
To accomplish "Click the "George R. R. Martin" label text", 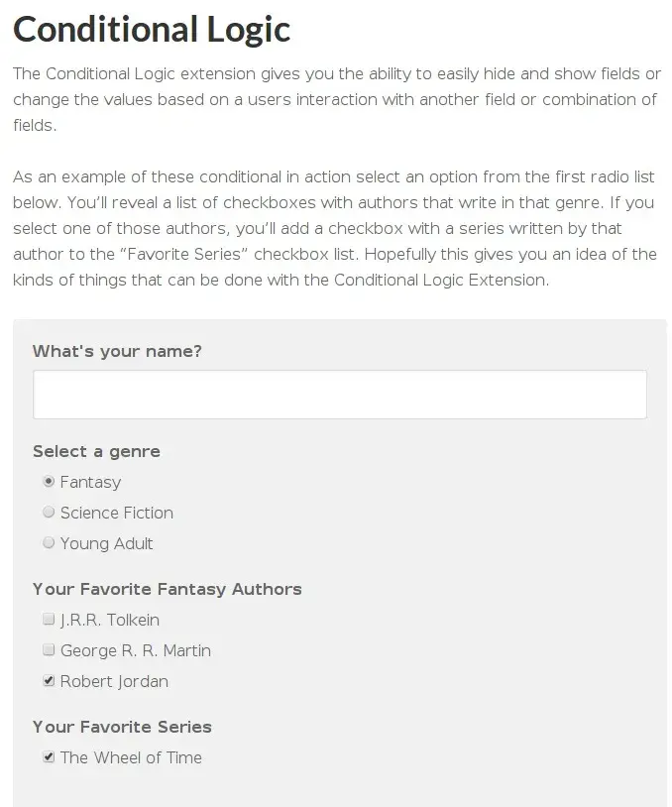I will tap(136, 650).
